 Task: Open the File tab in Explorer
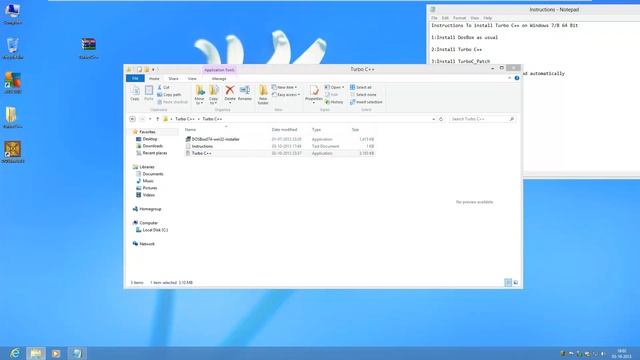[135, 78]
